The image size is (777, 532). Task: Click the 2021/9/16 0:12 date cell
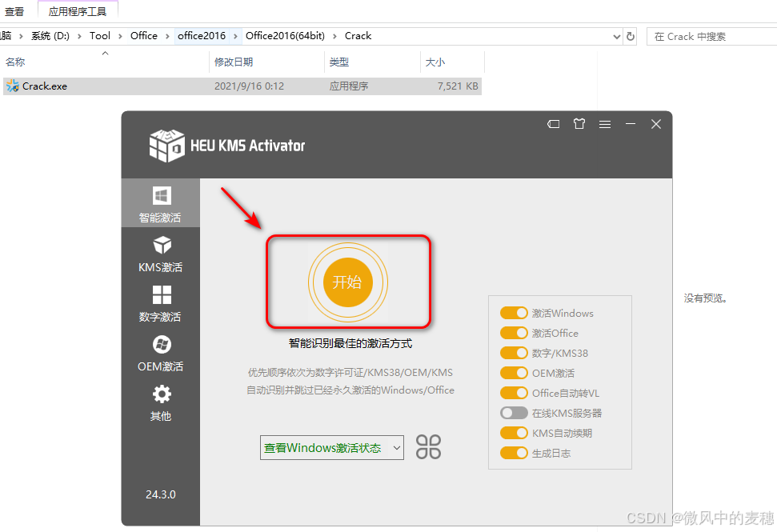pyautogui.click(x=249, y=86)
